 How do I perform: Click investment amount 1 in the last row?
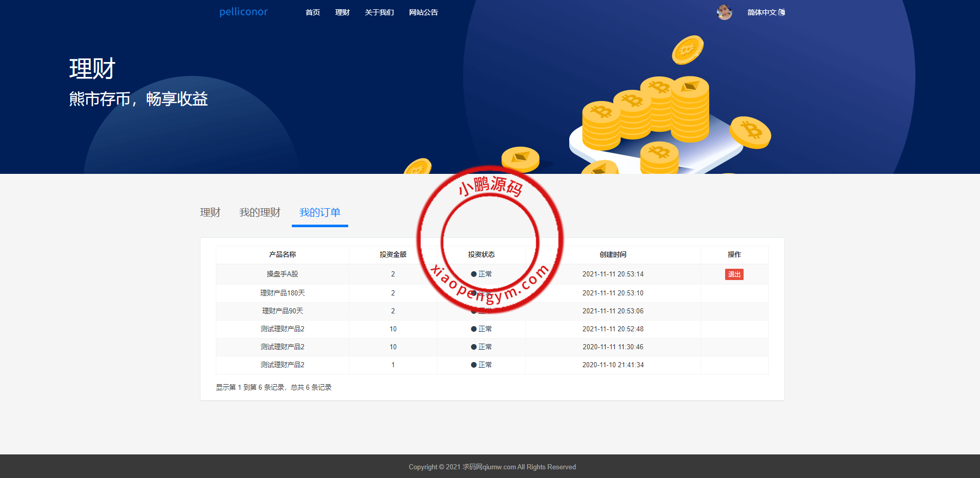click(x=393, y=365)
